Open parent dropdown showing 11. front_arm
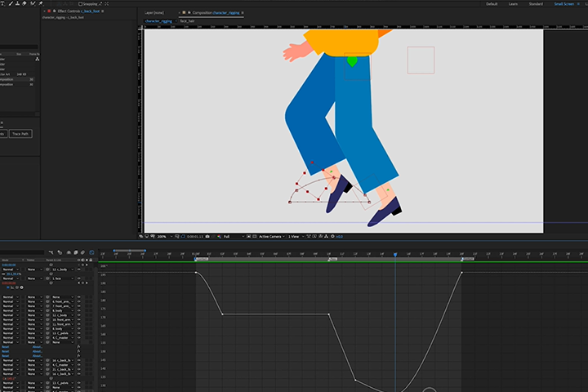Screen dimensions: 588x392 point(63,324)
